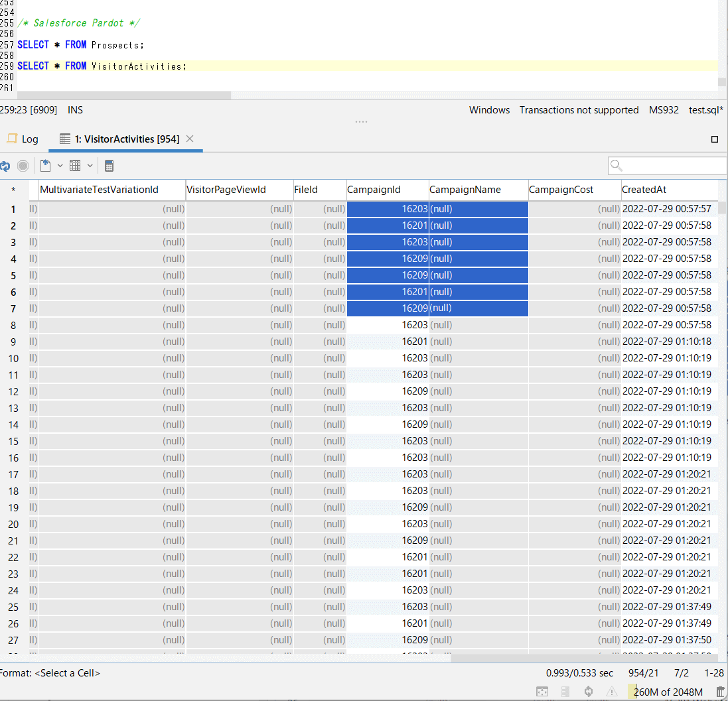Click the refresh results icon
The image size is (728, 701).
coord(5,166)
